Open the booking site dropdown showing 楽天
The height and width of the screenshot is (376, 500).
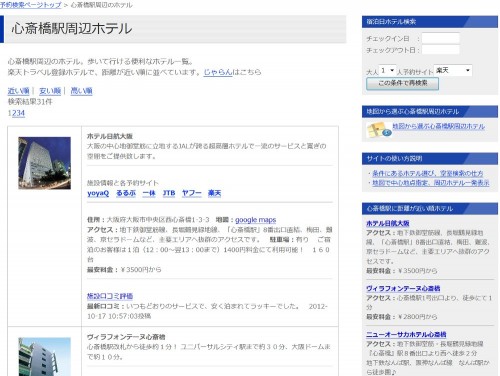(453, 70)
